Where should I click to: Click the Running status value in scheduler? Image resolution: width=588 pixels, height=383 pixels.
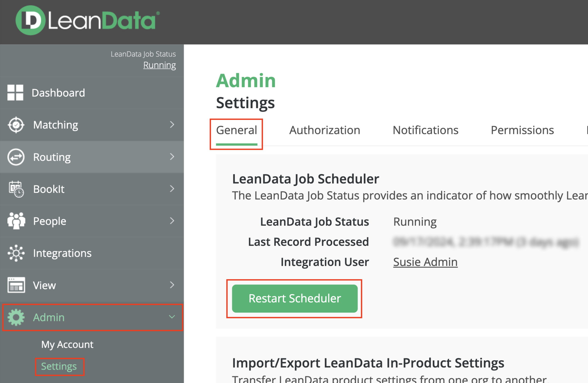415,222
